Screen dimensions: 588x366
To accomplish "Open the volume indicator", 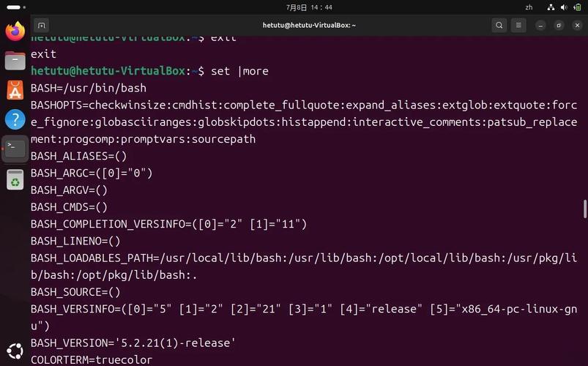I will pos(564,7).
